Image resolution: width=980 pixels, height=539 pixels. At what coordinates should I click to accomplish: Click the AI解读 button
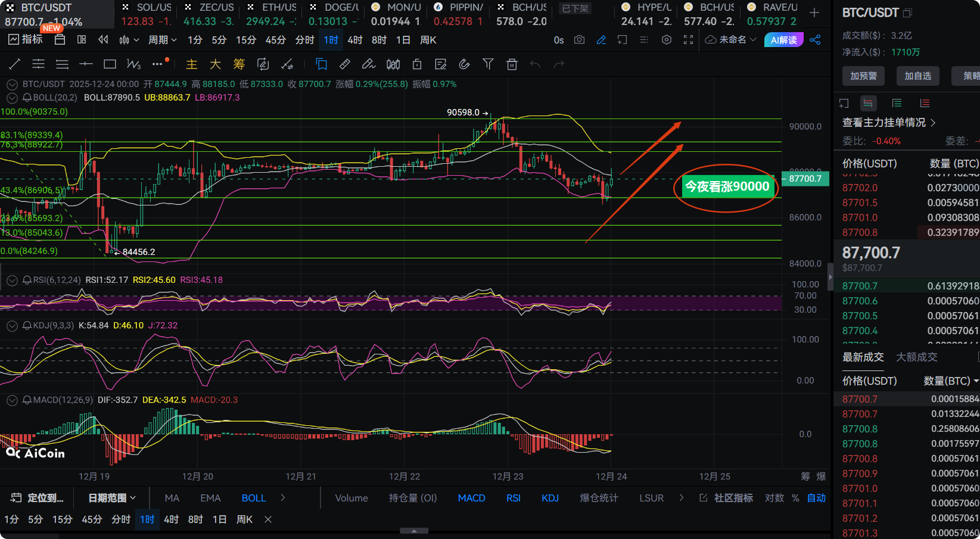point(783,40)
